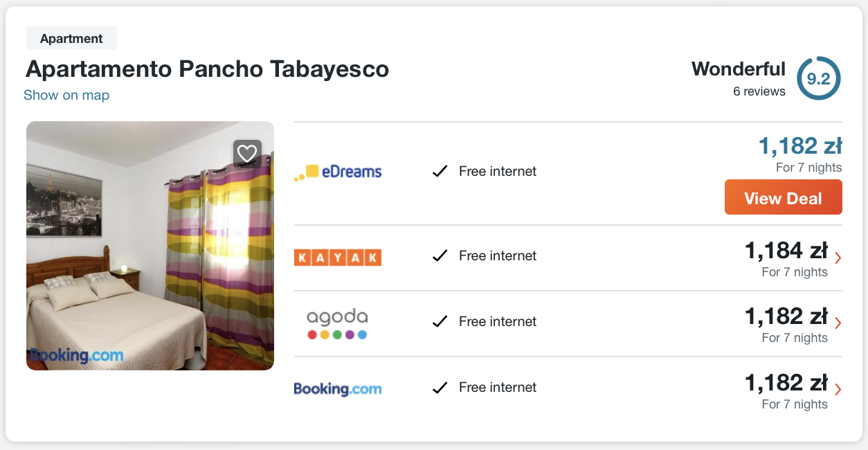Image resolution: width=868 pixels, height=450 pixels.
Task: Click checkmark in Booking.com Free internet row
Action: (440, 388)
